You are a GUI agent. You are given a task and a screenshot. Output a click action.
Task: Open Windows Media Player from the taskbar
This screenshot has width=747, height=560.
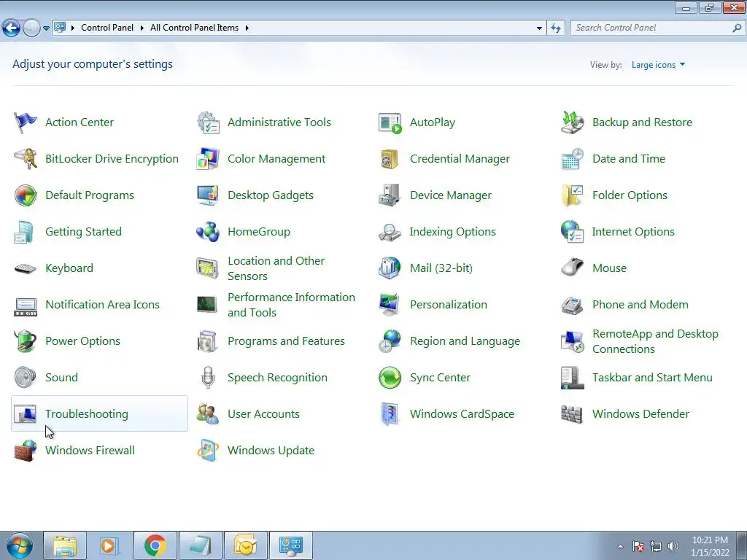(109, 545)
